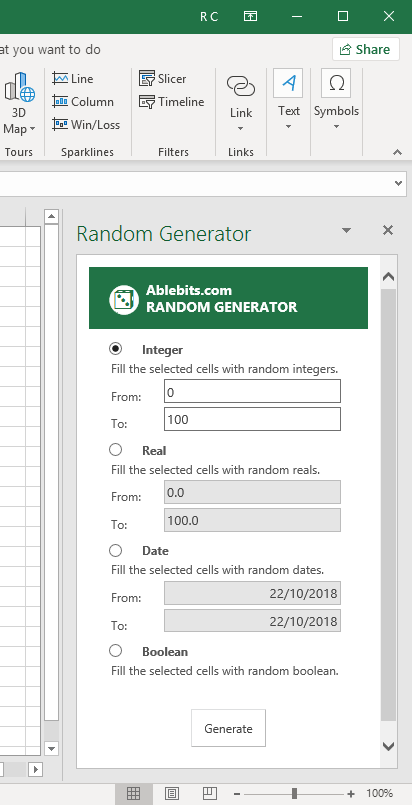The height and width of the screenshot is (805, 412).
Task: Open Random Generator pane options arrow
Action: (346, 230)
